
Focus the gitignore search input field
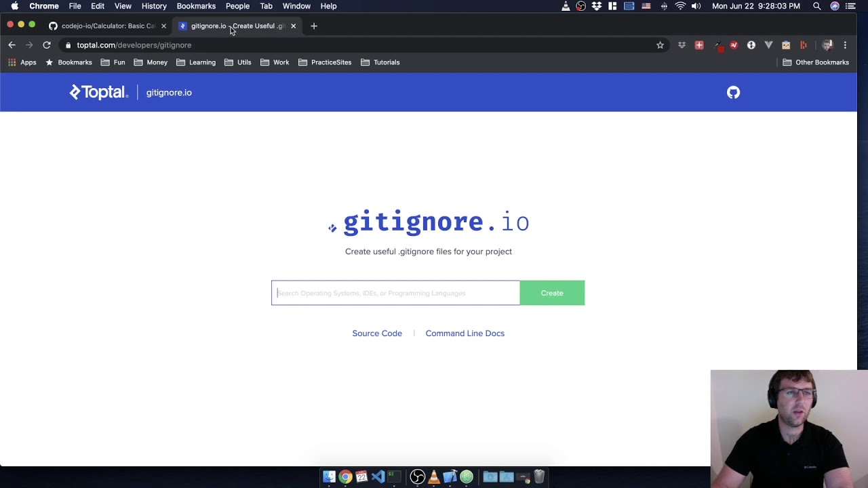395,293
